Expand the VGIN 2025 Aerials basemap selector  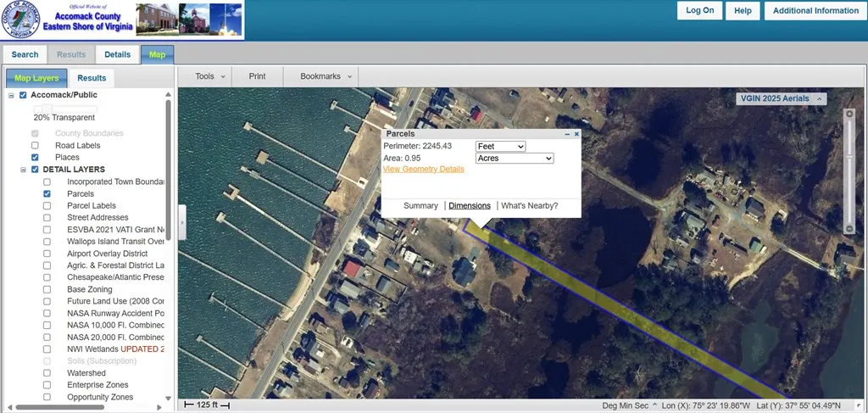[781, 98]
